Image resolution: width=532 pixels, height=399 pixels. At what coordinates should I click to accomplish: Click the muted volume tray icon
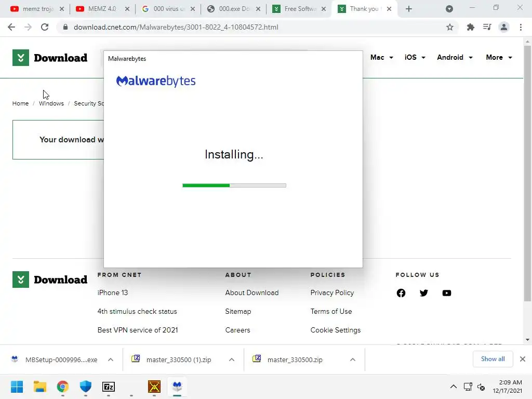[481, 387]
